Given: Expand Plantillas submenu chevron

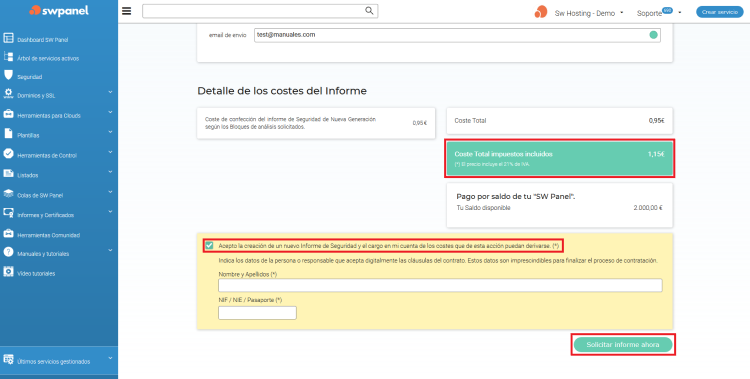Looking at the screenshot, I should coord(110,132).
